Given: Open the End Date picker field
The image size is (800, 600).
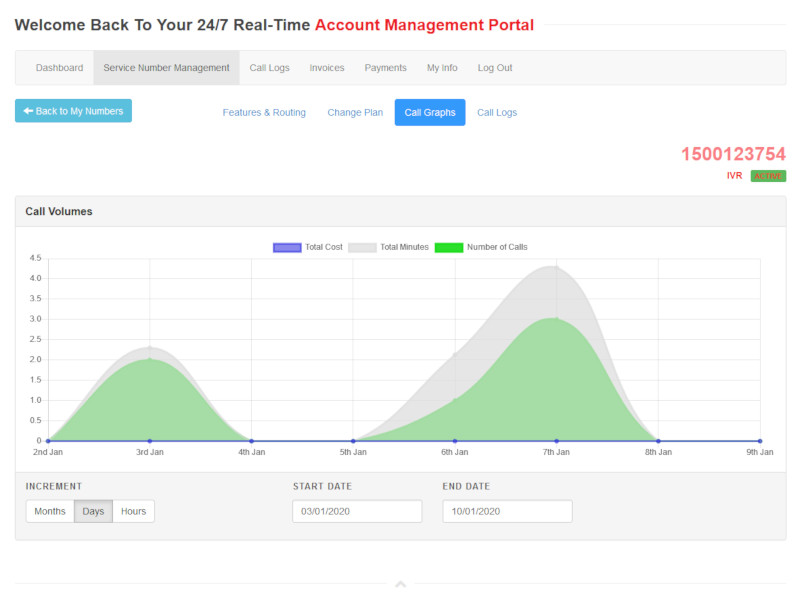Looking at the screenshot, I should click(x=507, y=511).
